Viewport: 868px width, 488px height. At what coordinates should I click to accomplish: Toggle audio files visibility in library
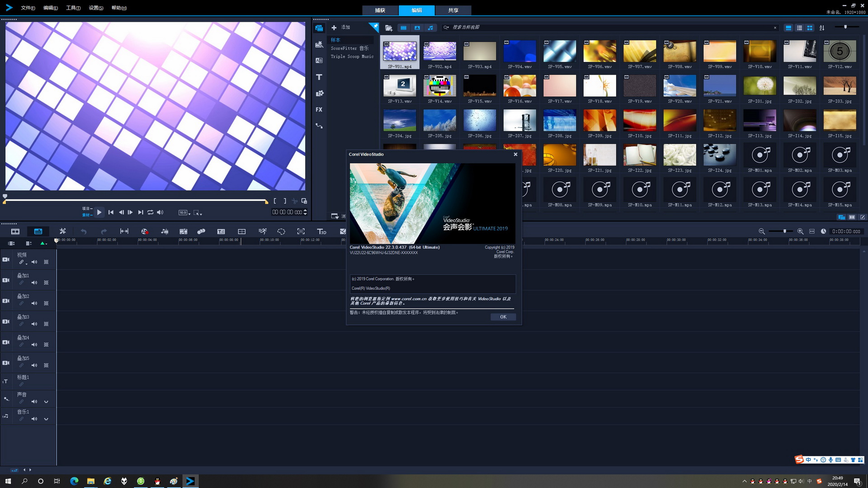430,28
